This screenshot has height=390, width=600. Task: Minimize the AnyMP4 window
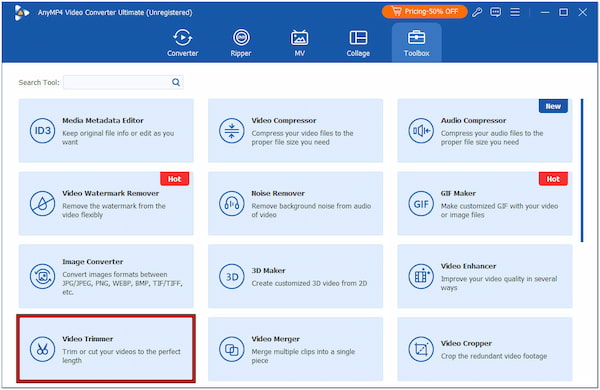545,12
